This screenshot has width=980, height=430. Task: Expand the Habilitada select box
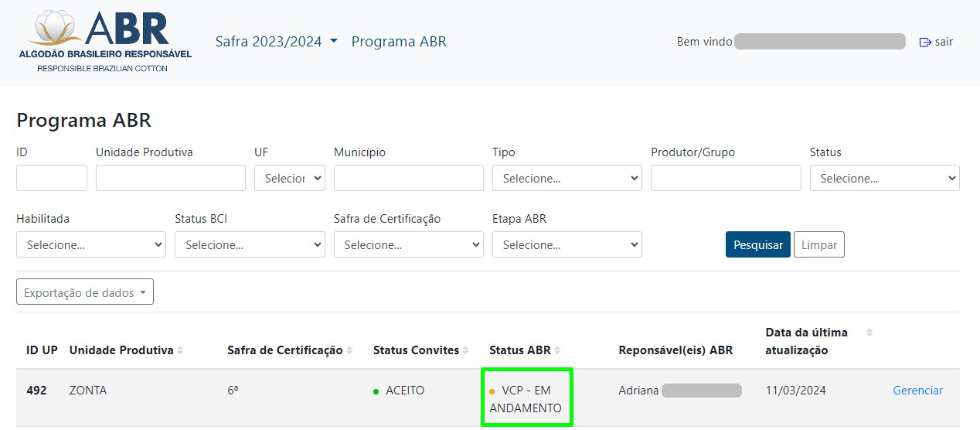click(x=90, y=244)
